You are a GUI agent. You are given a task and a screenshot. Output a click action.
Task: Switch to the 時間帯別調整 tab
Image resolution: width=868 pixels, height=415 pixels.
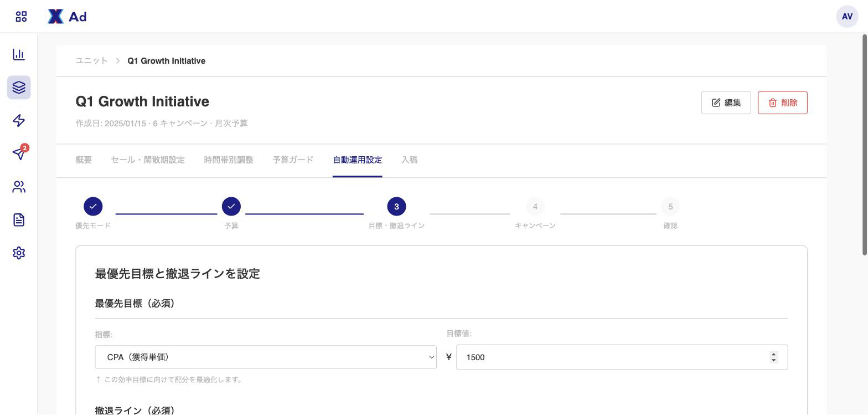(x=229, y=160)
